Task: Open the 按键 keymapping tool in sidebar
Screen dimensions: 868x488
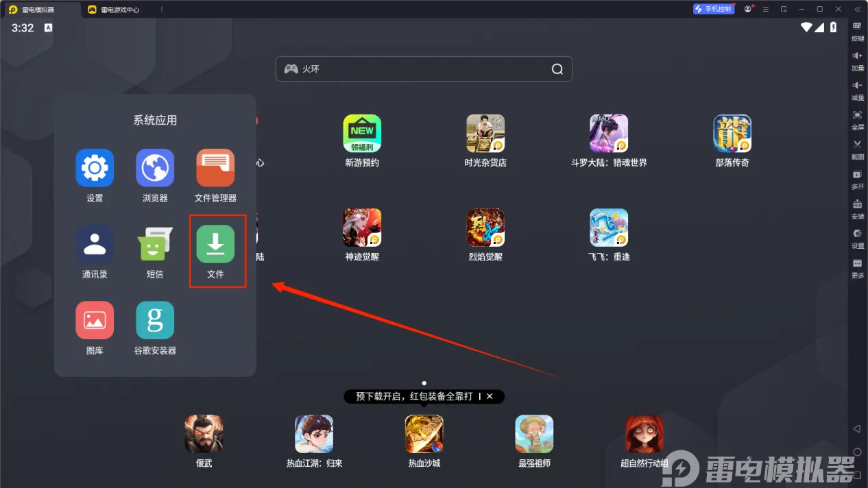Action: point(857,31)
